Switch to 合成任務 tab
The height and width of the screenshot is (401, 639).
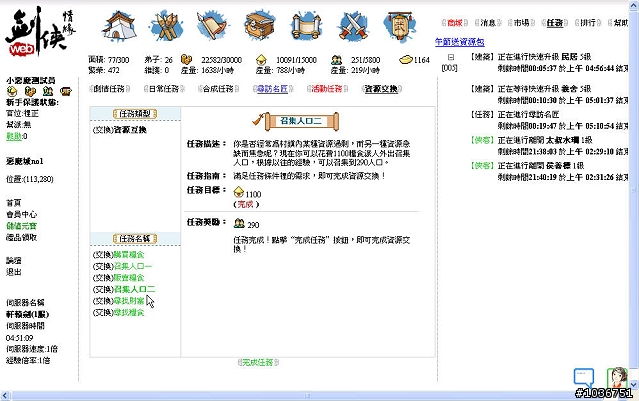(x=218, y=88)
